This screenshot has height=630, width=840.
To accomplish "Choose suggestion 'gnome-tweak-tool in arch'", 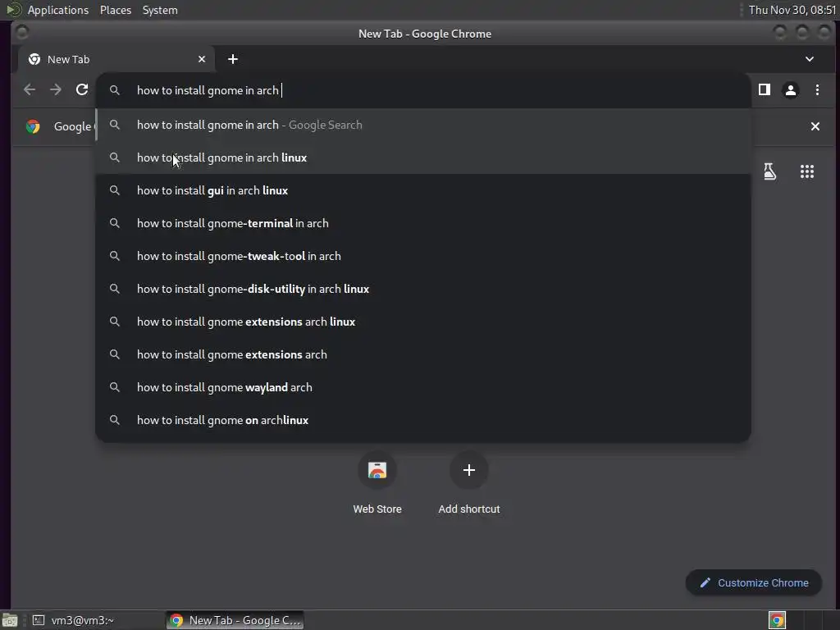I will pos(423,256).
